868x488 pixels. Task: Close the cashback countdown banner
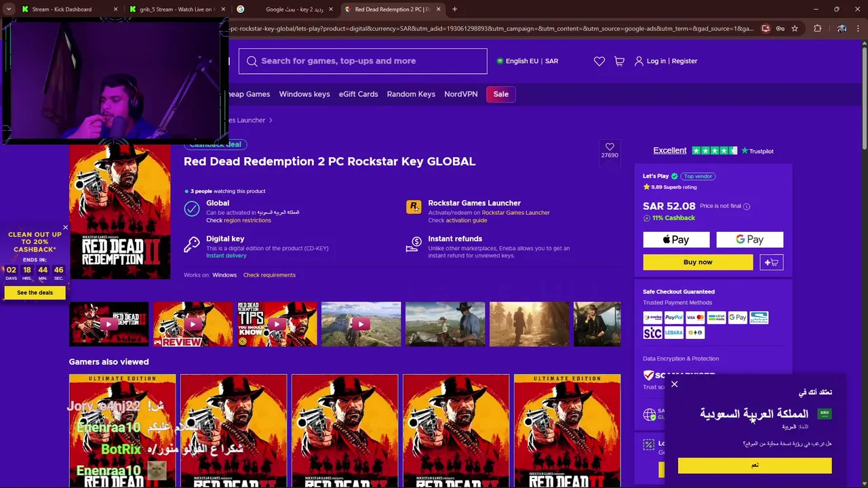coord(65,228)
